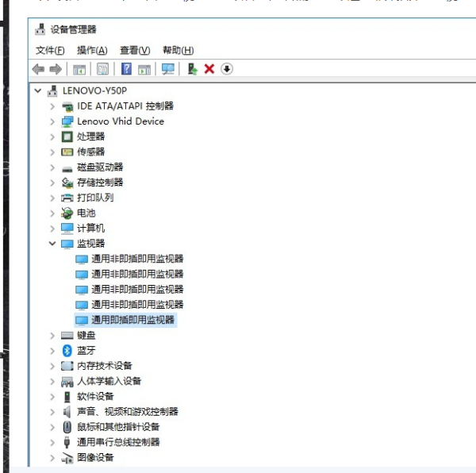Expand the 处理器 node arrow

[x=52, y=137]
